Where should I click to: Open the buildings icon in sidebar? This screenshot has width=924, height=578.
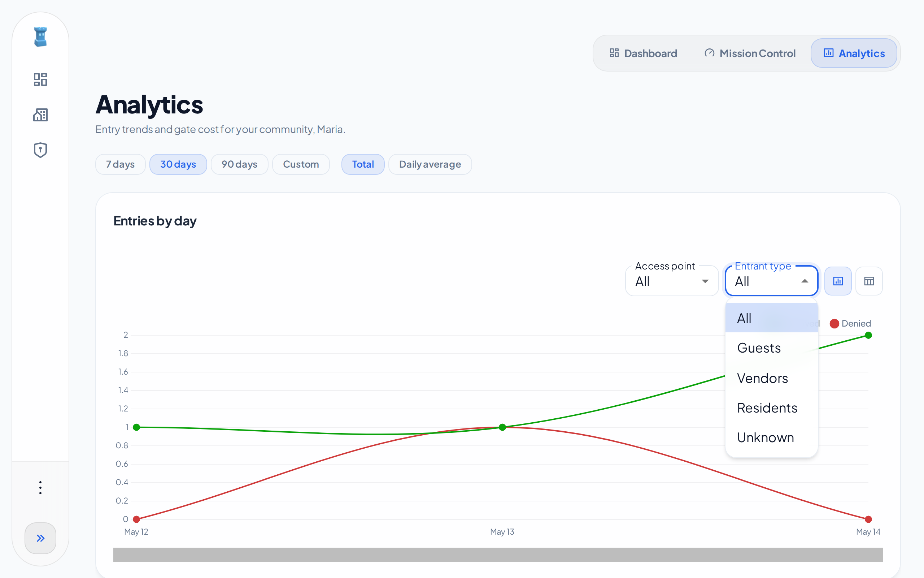[40, 115]
